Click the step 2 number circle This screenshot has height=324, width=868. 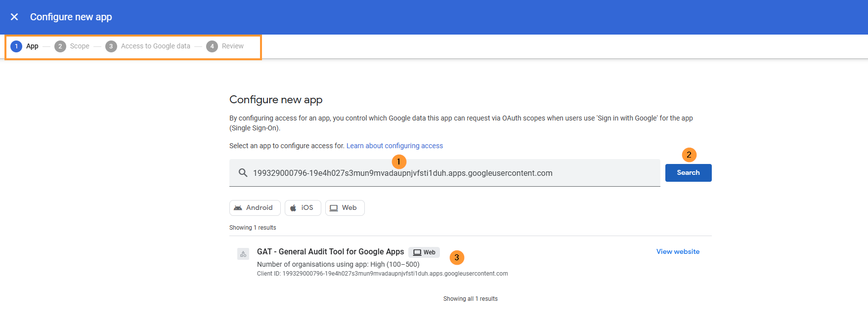60,46
